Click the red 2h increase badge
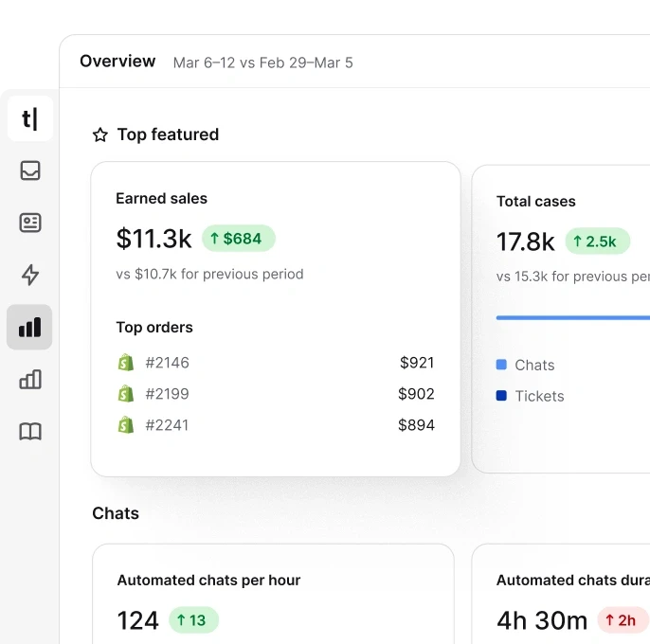Screen dimensions: 650x644 [x=623, y=620]
